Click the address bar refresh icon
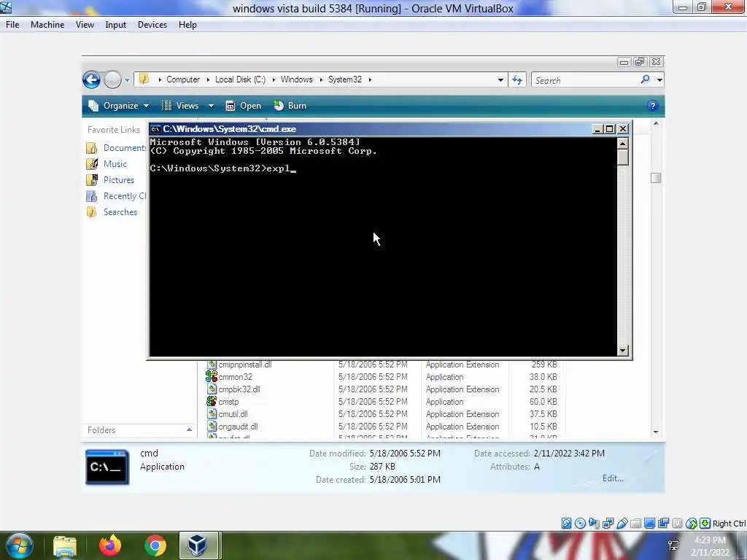747x560 pixels. 517,80
